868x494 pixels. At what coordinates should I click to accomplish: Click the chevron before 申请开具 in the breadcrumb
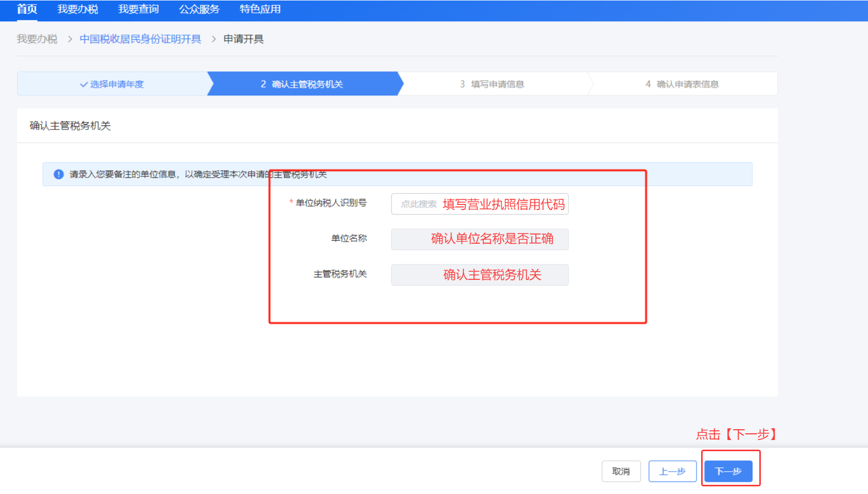pyautogui.click(x=213, y=39)
